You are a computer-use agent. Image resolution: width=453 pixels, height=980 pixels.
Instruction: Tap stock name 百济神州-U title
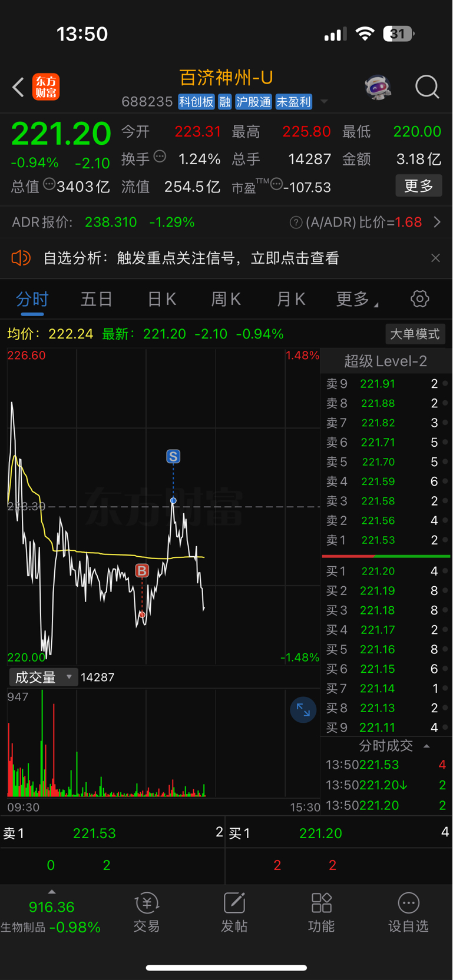(226, 78)
